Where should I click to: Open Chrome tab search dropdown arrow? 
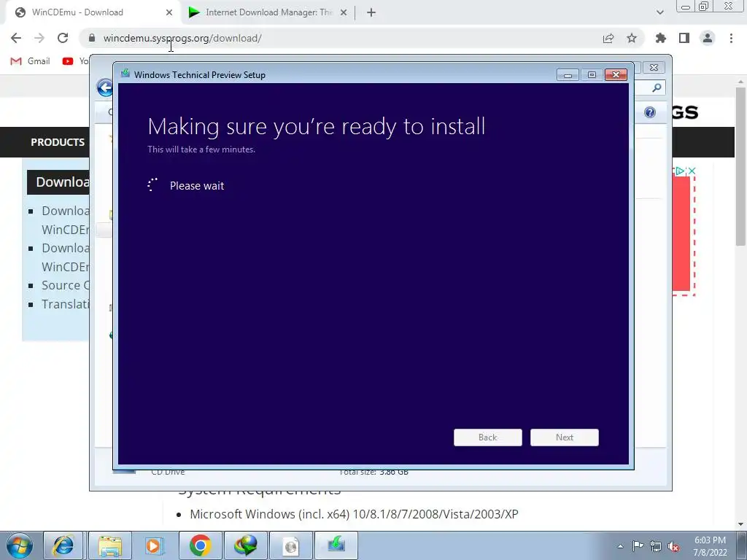click(x=659, y=12)
